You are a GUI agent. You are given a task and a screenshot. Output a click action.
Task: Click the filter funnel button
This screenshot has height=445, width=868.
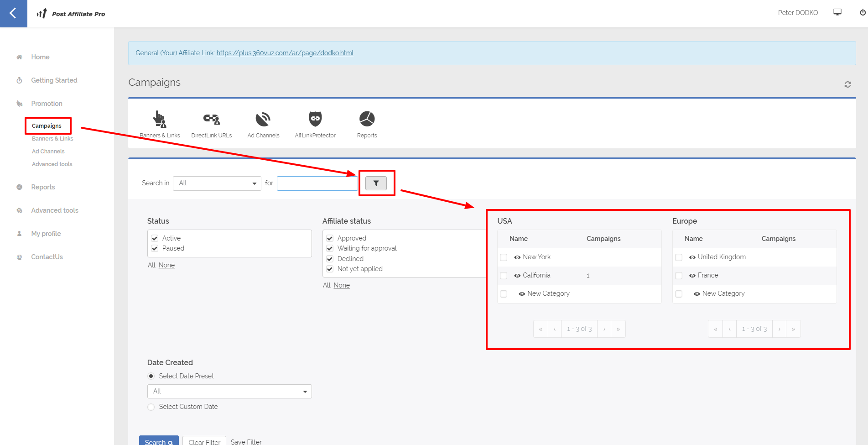click(376, 183)
